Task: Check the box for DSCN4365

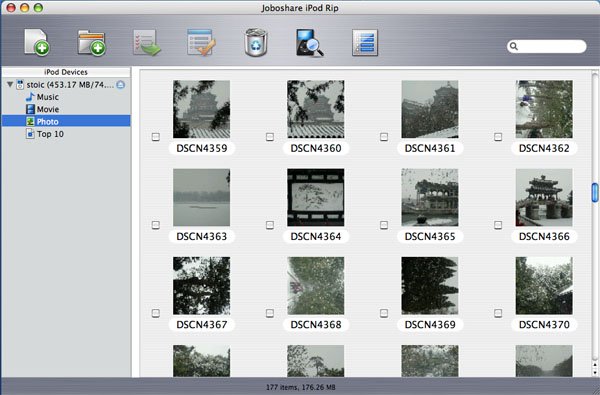Action: (384, 225)
